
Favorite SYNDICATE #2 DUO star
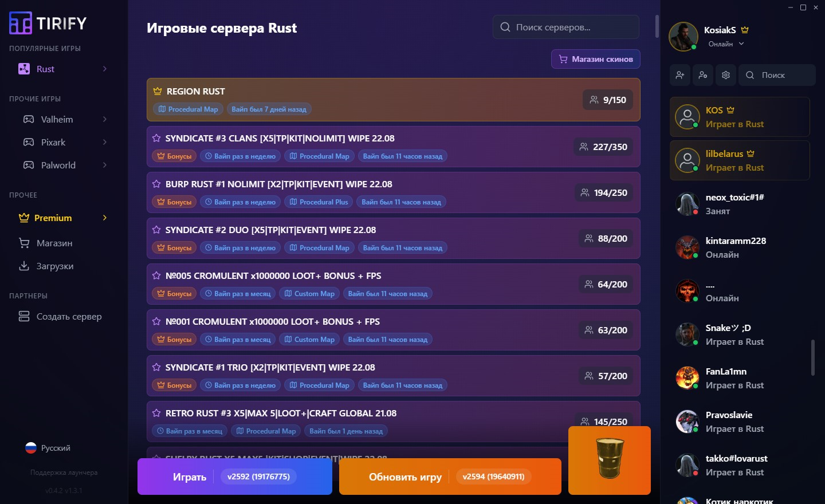(x=156, y=230)
